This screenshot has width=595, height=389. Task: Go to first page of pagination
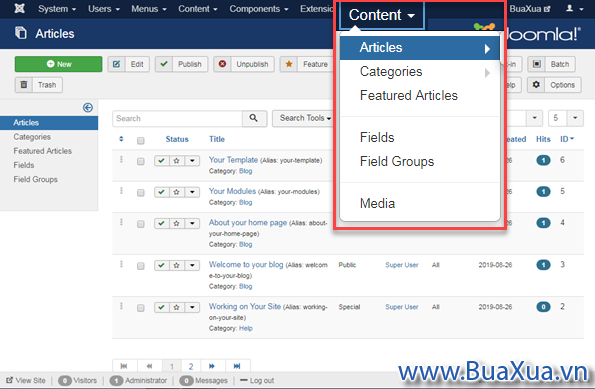124,366
